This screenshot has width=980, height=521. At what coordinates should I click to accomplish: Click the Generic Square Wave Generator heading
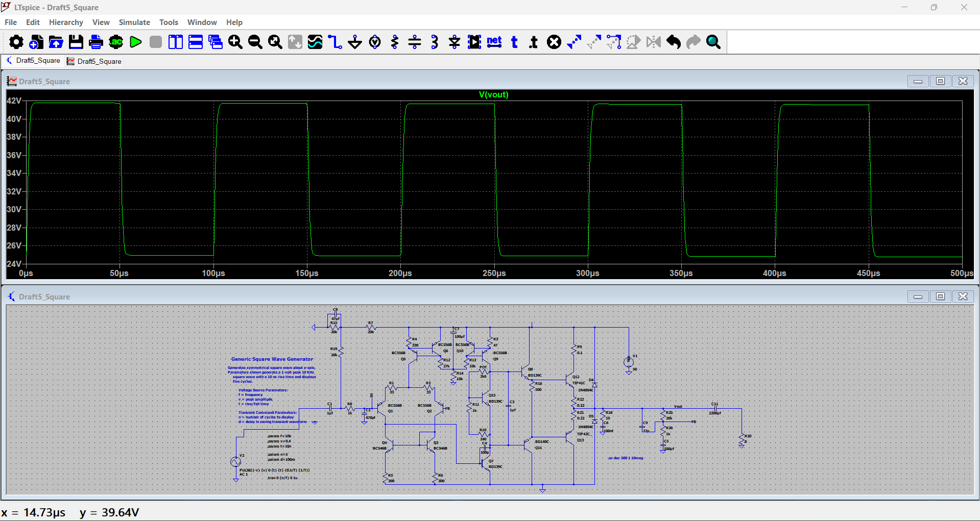[x=272, y=359]
